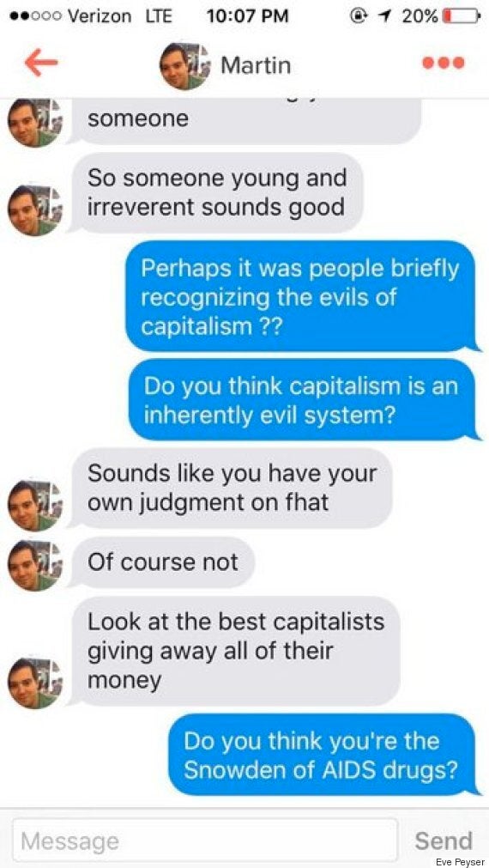Open Martin's profile picture in header

(184, 66)
